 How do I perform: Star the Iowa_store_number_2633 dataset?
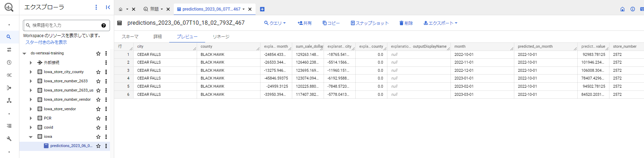click(98, 81)
